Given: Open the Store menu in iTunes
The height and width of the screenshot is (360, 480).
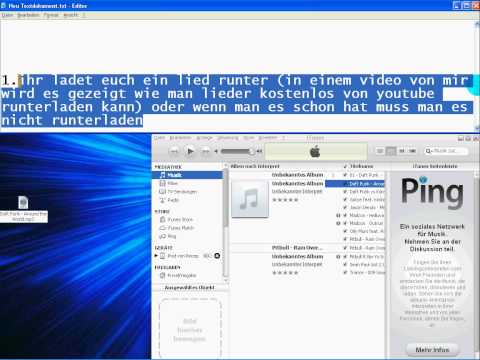Looking at the screenshot, I should tap(249, 138).
